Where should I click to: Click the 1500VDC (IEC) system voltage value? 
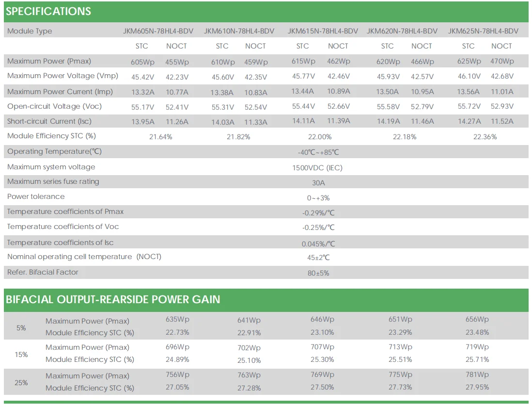coord(318,168)
